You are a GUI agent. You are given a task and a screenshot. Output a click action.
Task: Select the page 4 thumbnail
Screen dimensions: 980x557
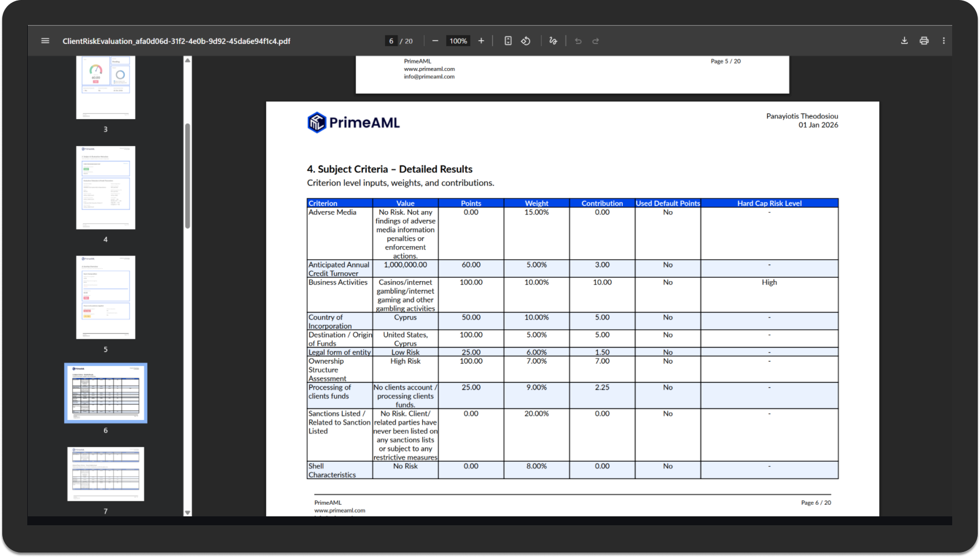[x=105, y=188]
